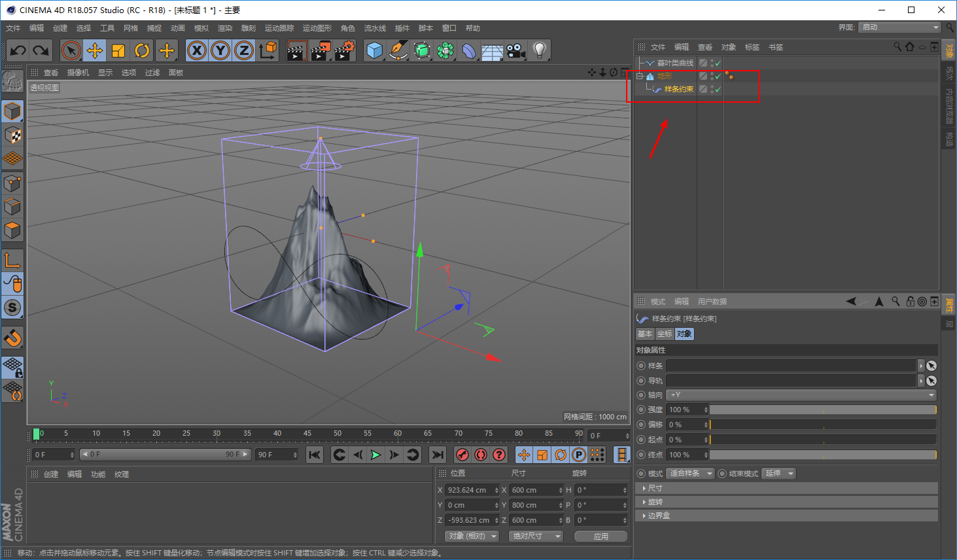Viewport: 957px width, 560px height.
Task: Activate the Scale tool in the toolbar
Action: click(x=118, y=50)
